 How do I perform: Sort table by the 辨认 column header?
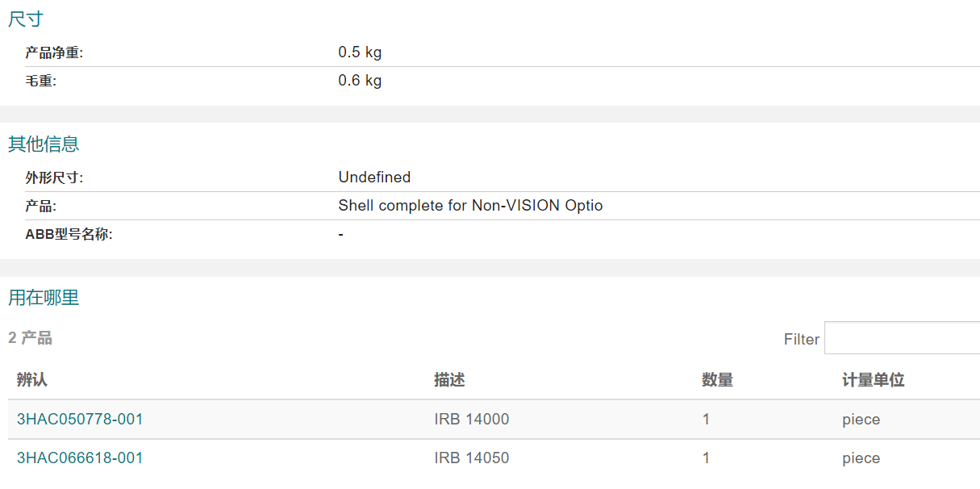32,380
